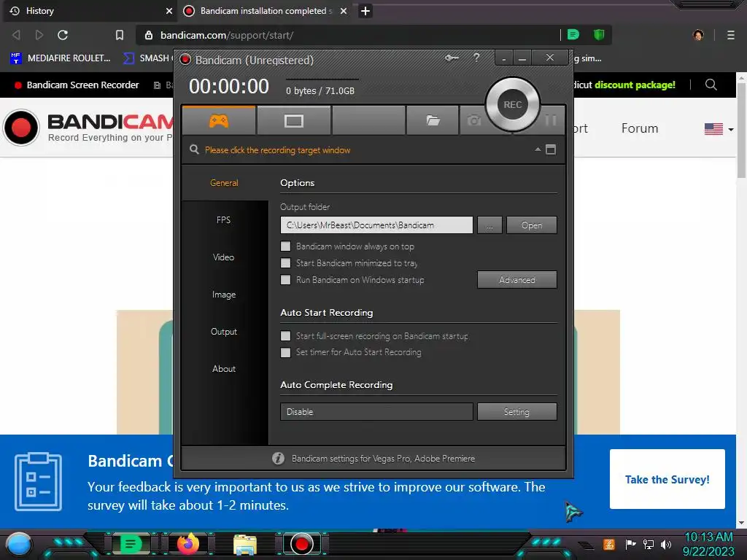Click the key register icon in title bar

click(x=452, y=58)
